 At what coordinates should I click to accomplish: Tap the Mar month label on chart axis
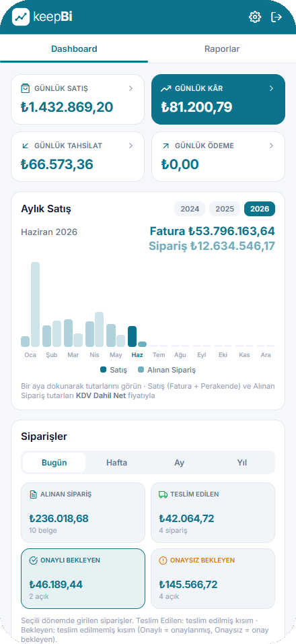click(x=73, y=355)
